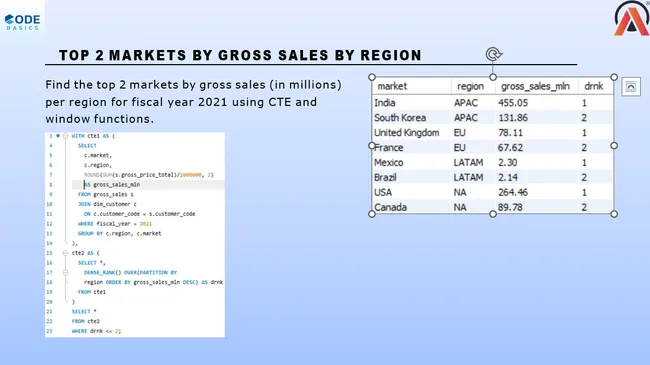Viewport: 650px width, 365px height.
Task: Click the Code Basics logo
Action: 22,22
